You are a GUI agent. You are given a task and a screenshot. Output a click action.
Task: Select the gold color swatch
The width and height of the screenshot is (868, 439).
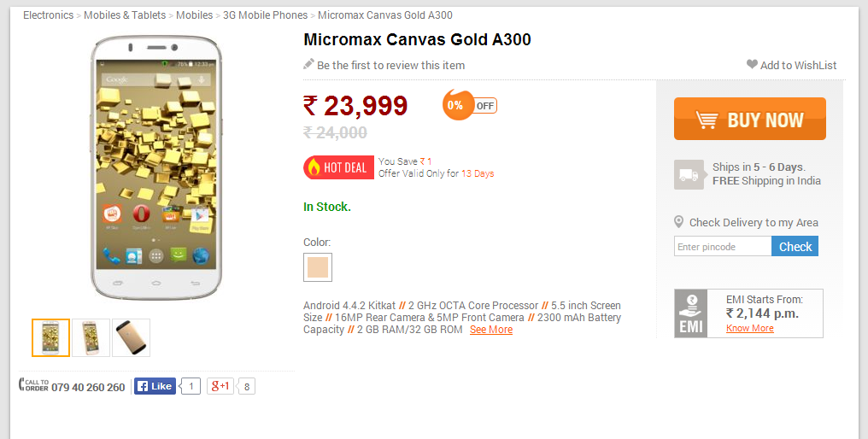(318, 267)
